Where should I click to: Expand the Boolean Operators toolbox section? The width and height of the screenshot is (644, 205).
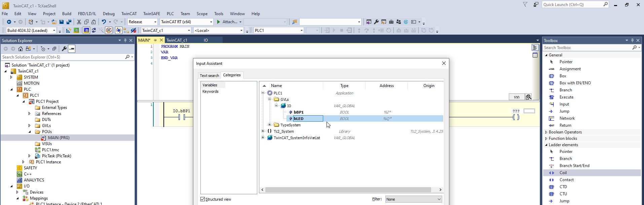(x=546, y=132)
